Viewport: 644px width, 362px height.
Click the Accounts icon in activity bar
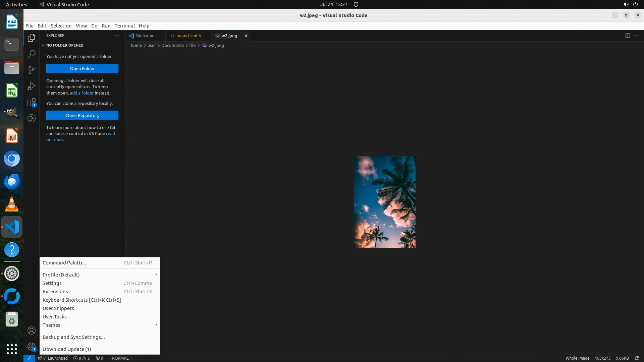pos(32,331)
